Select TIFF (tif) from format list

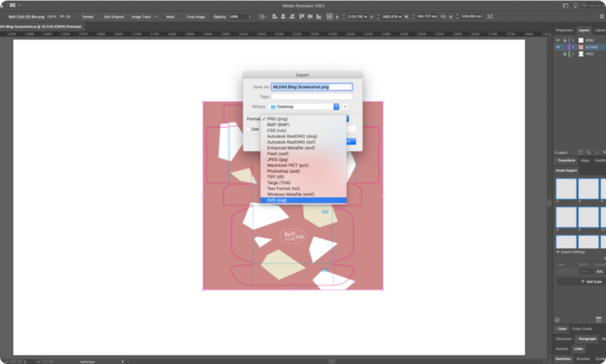point(304,177)
